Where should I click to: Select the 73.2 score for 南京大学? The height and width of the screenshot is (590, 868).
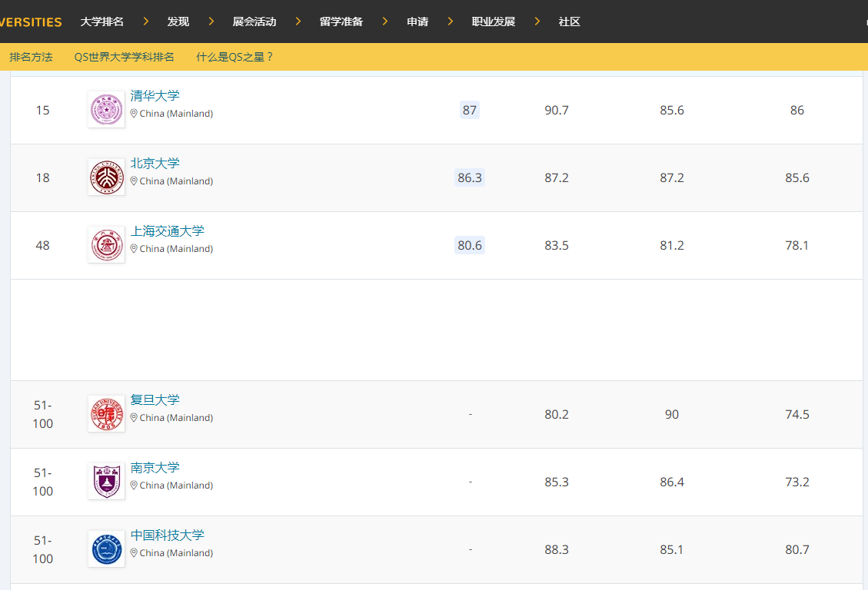click(797, 482)
